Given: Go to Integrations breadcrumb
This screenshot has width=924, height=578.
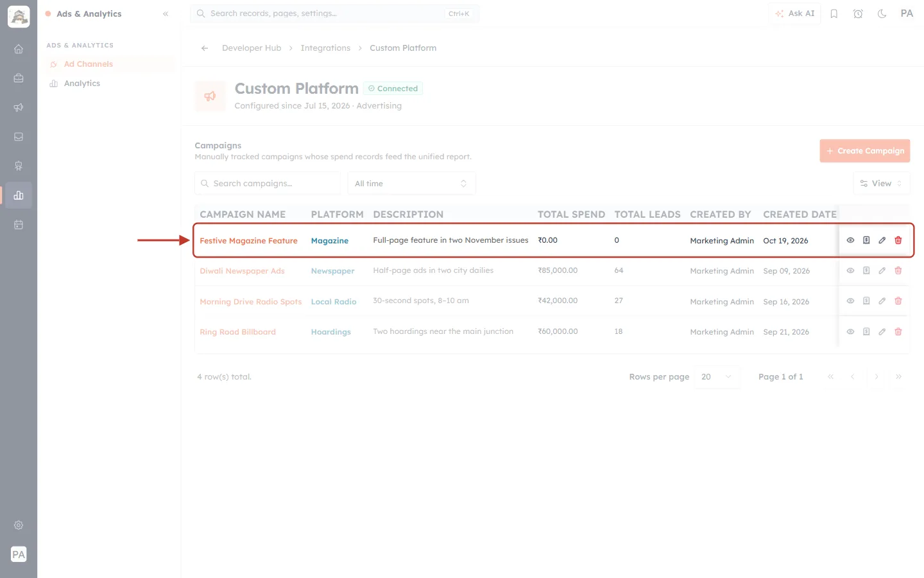Looking at the screenshot, I should point(325,48).
